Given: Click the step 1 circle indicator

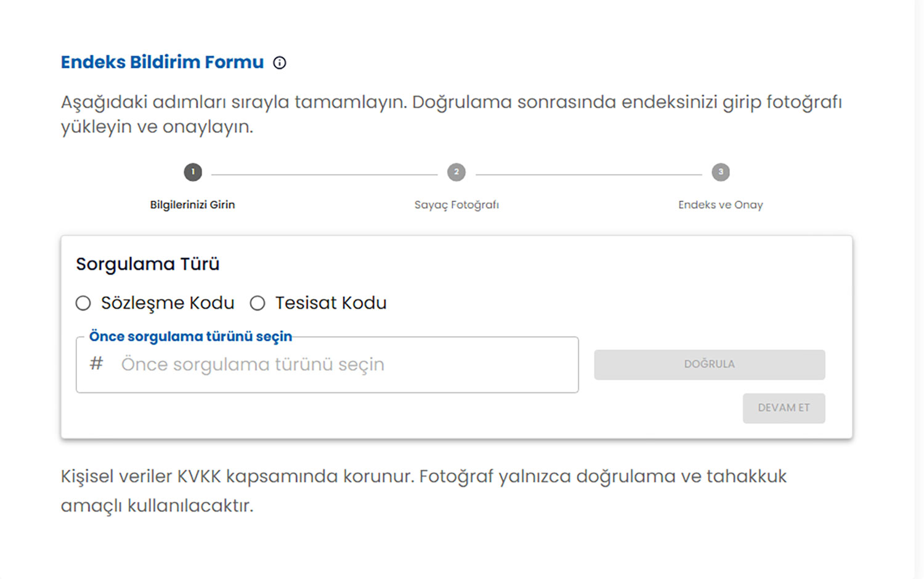Looking at the screenshot, I should (x=193, y=172).
